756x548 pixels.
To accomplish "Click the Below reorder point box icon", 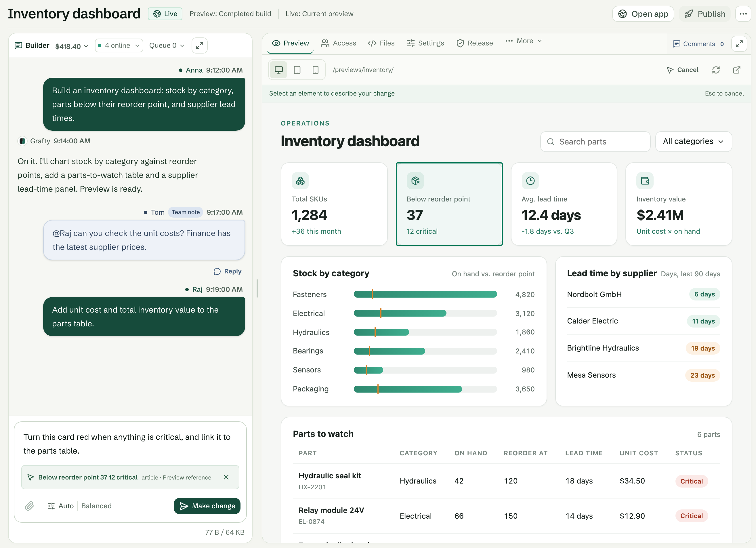I will 415,181.
